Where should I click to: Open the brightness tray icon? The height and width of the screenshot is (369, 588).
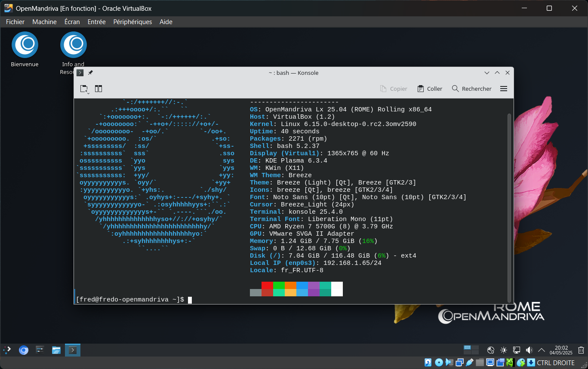click(504, 350)
